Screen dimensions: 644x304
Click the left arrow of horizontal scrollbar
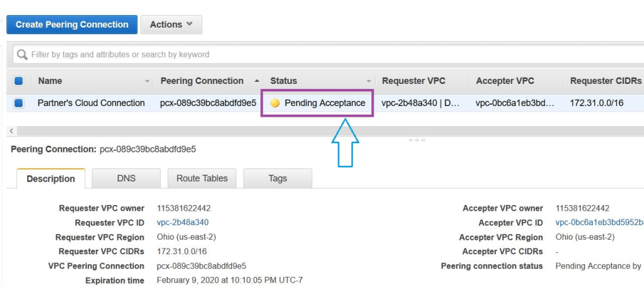point(11,131)
